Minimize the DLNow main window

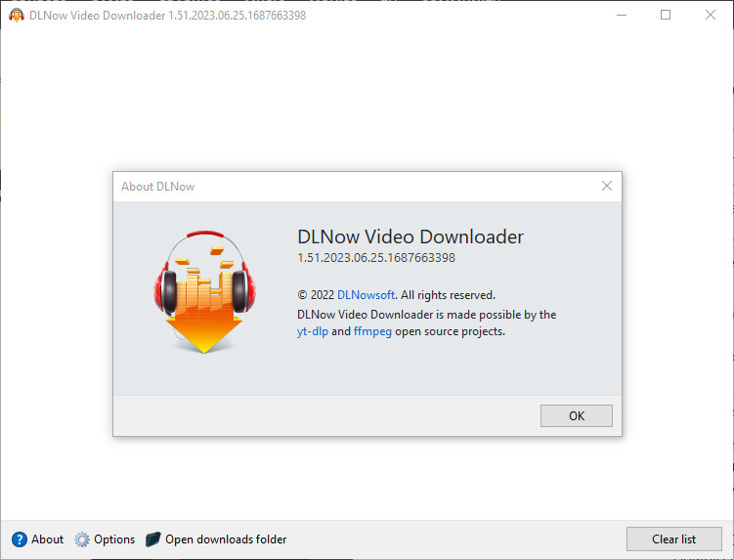click(x=622, y=15)
